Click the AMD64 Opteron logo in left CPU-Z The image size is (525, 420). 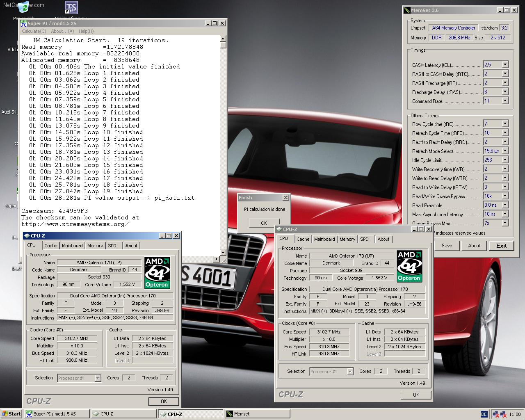tap(157, 273)
